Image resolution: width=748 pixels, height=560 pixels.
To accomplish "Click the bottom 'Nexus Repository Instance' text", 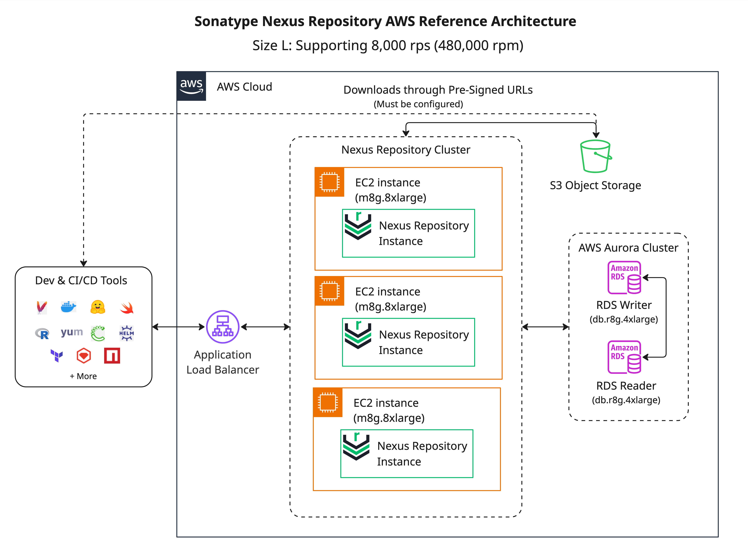I will [x=422, y=454].
